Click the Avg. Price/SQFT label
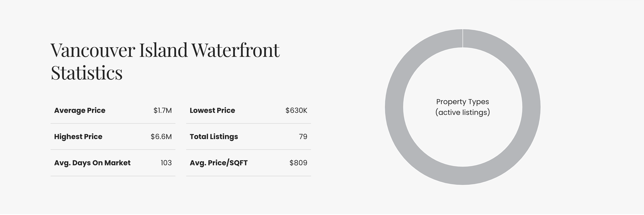Image resolution: width=644 pixels, height=215 pixels. (x=218, y=163)
